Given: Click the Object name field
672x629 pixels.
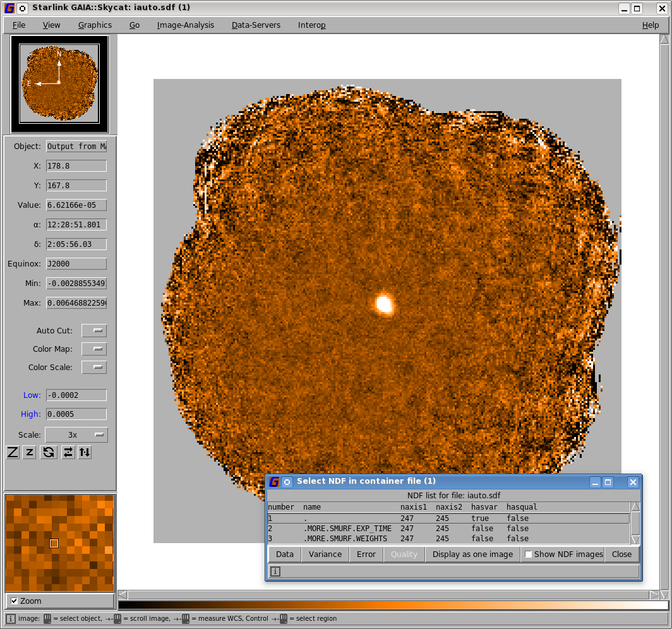Looking at the screenshot, I should (76, 147).
